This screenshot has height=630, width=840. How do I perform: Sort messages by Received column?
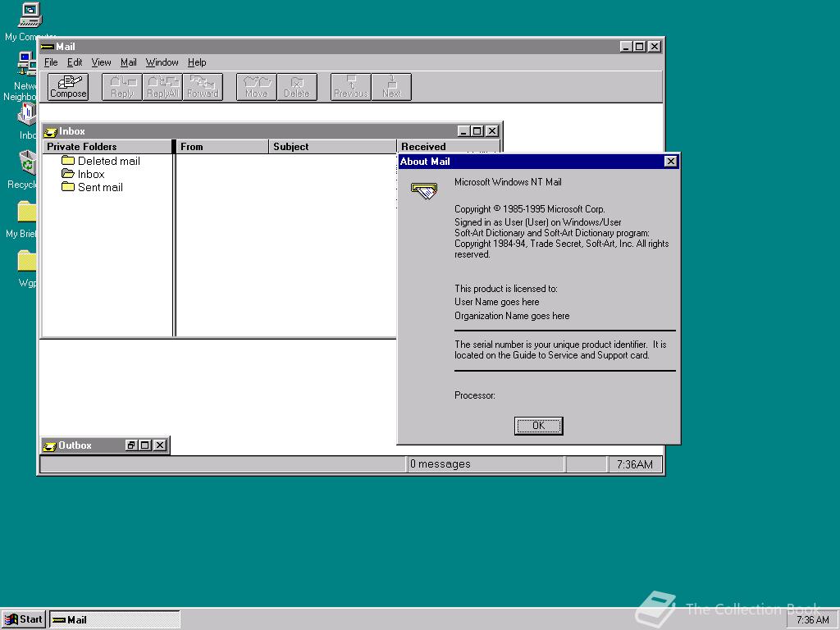(x=448, y=147)
